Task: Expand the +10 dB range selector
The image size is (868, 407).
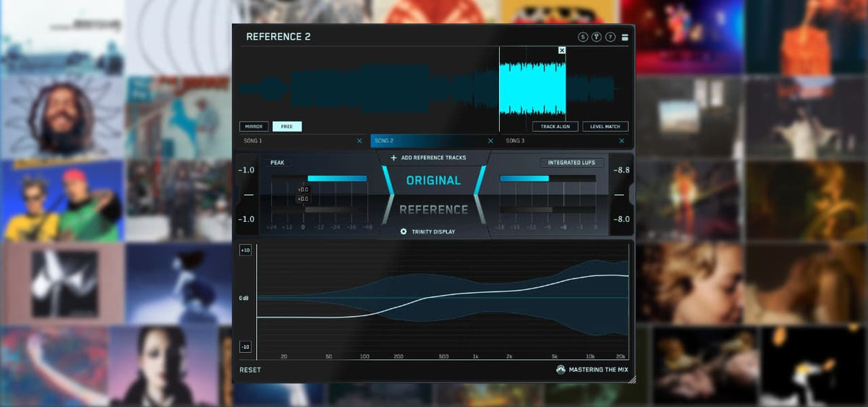Action: (x=245, y=250)
